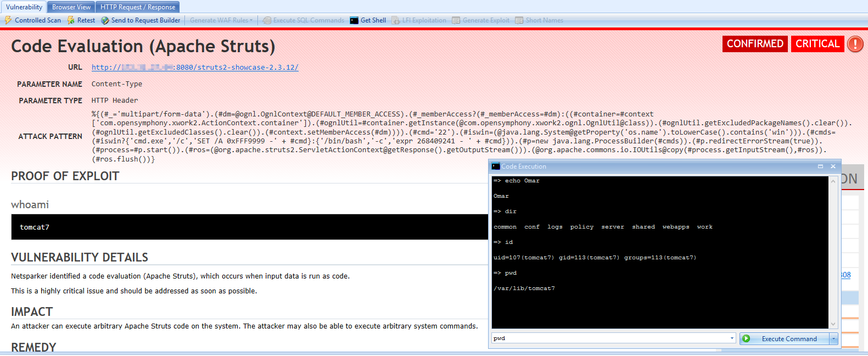
Task: Click the PROOF OF EXPLOIT heading
Action: pyautogui.click(x=65, y=176)
